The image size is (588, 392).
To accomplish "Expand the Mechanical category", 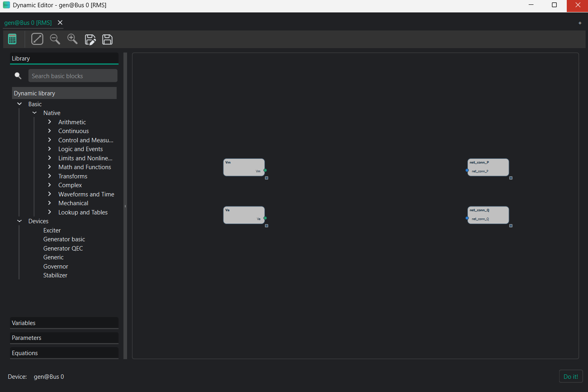I will (x=49, y=203).
